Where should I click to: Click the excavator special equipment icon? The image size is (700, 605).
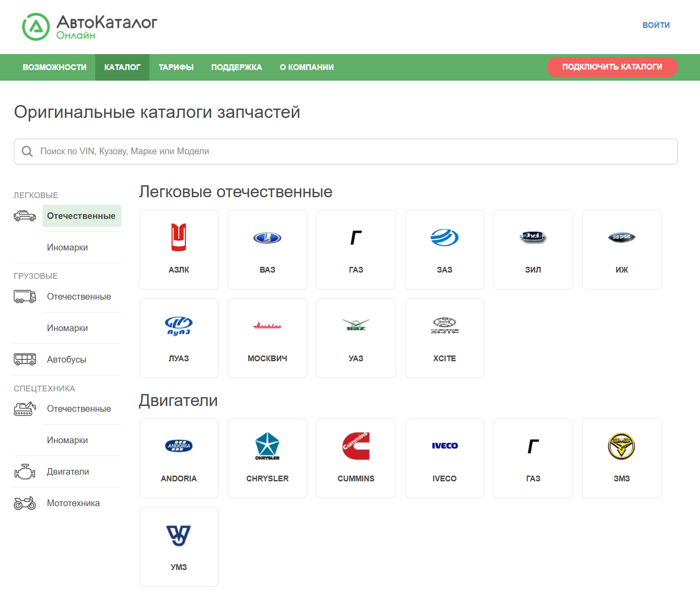pos(25,409)
